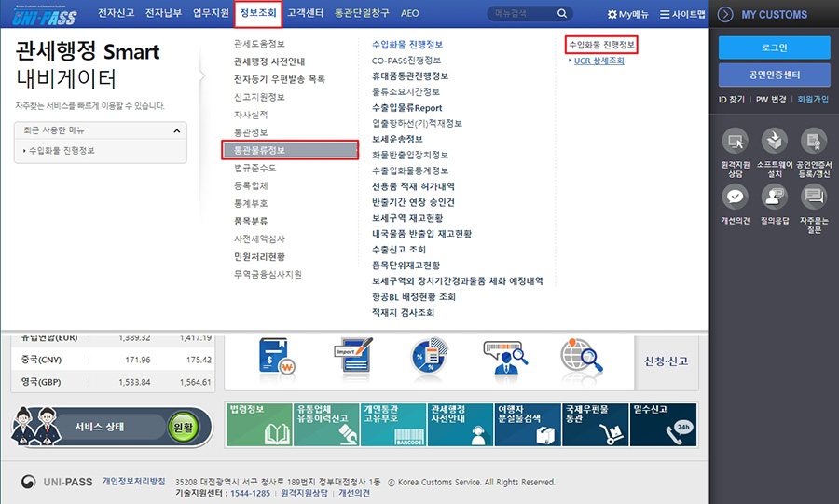
Task: Click the percent pie chart icon
Action: (x=429, y=356)
